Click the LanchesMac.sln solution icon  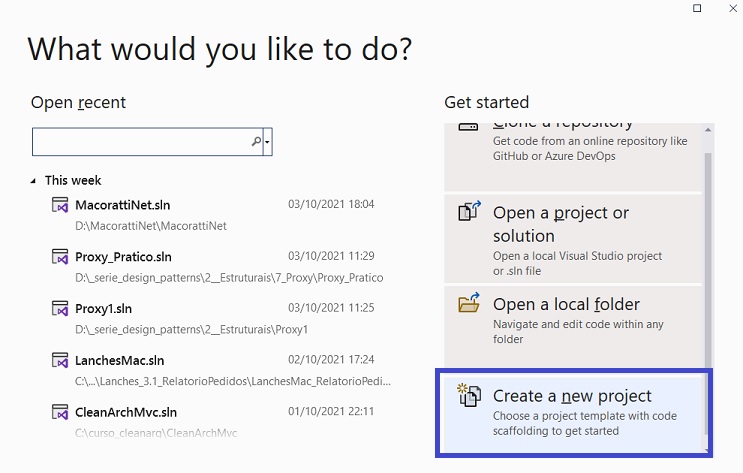click(60, 360)
